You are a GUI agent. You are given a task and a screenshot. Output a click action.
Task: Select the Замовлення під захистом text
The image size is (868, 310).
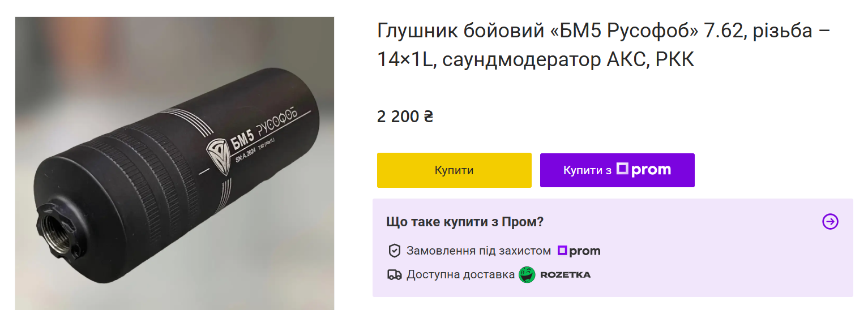pyautogui.click(x=478, y=251)
